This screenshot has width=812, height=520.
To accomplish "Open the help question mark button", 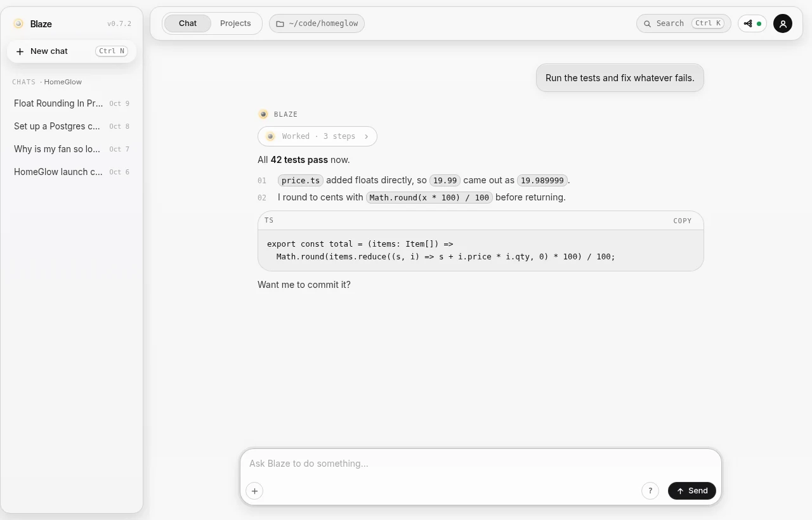I will 650,491.
